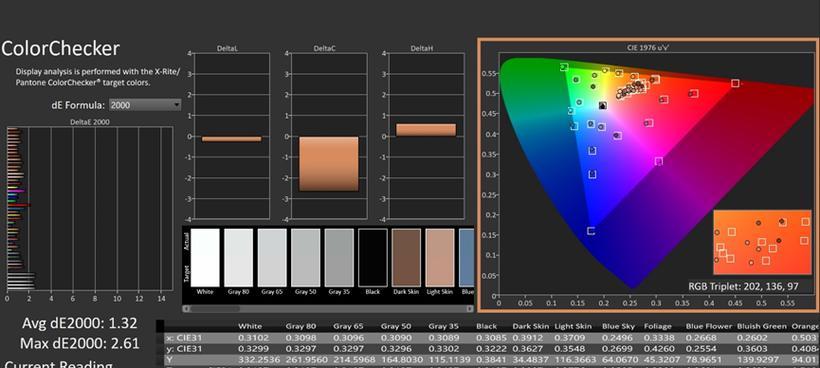
Task: Click the Blue Sky column header in table
Action: click(618, 326)
